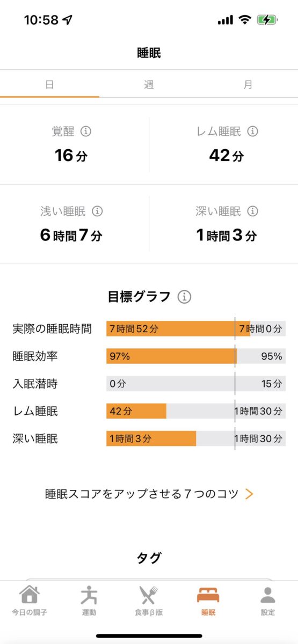
Task: Tap the battery icon in status bar
Action: click(x=267, y=20)
